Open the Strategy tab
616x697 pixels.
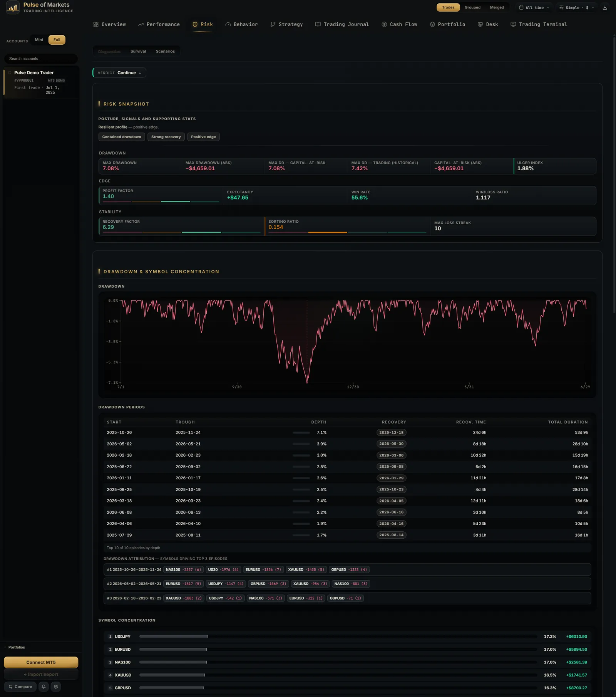click(286, 24)
